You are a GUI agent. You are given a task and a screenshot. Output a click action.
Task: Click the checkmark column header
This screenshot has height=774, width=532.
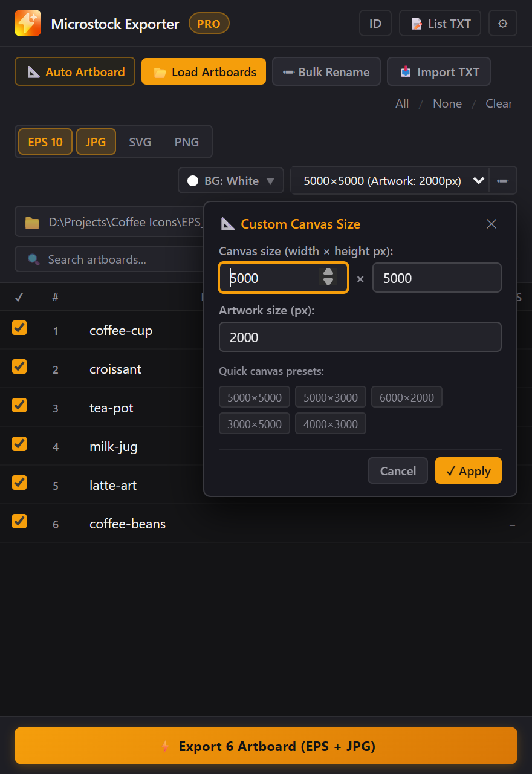pyautogui.click(x=19, y=297)
